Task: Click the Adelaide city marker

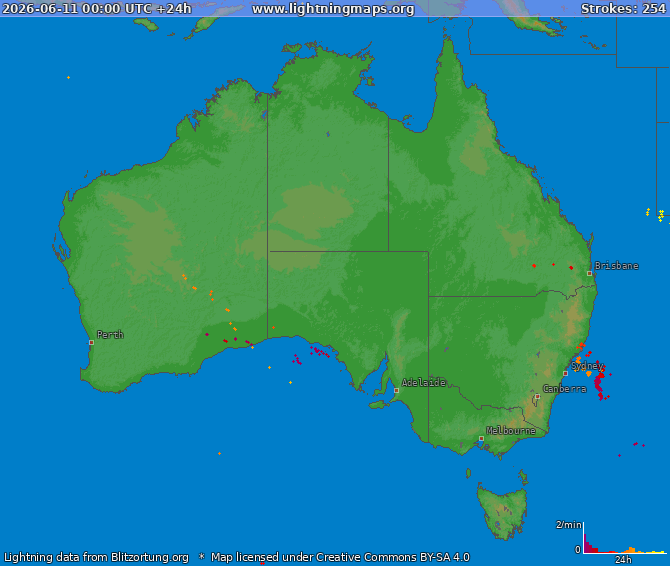Action: click(396, 390)
